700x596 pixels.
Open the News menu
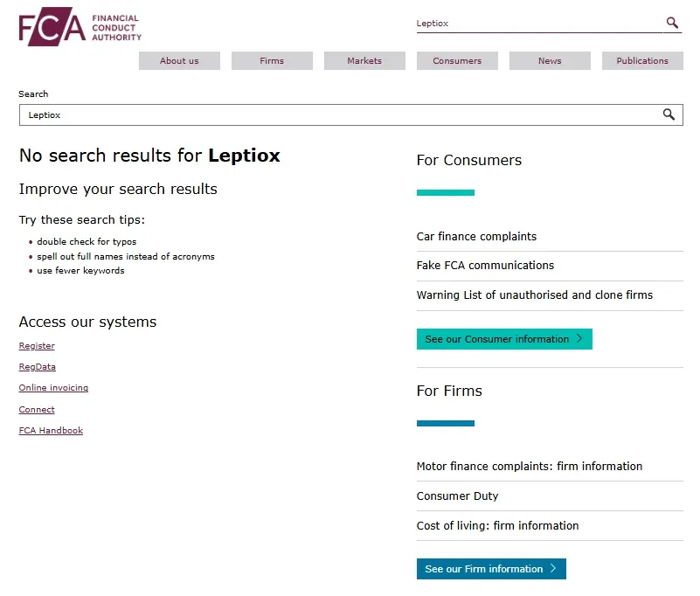coord(550,61)
